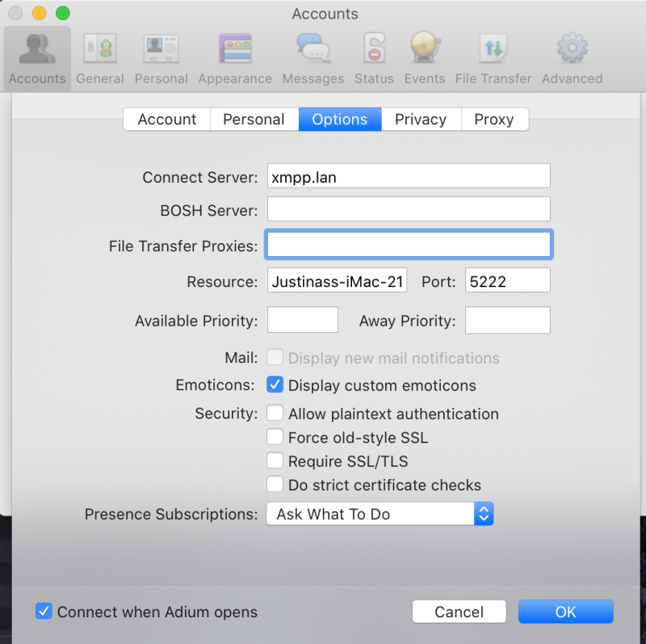Viewport: 646px width, 644px height.
Task: Confirm settings with the OK button
Action: (566, 612)
